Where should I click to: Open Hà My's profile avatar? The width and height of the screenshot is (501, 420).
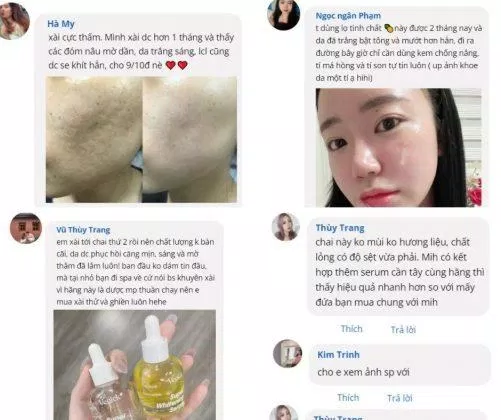(x=14, y=21)
